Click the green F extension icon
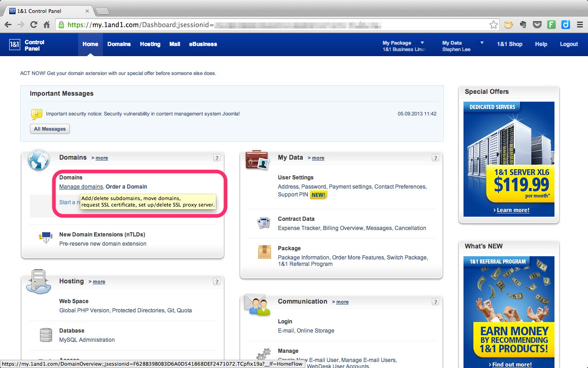This screenshot has width=588, height=368. (551, 25)
